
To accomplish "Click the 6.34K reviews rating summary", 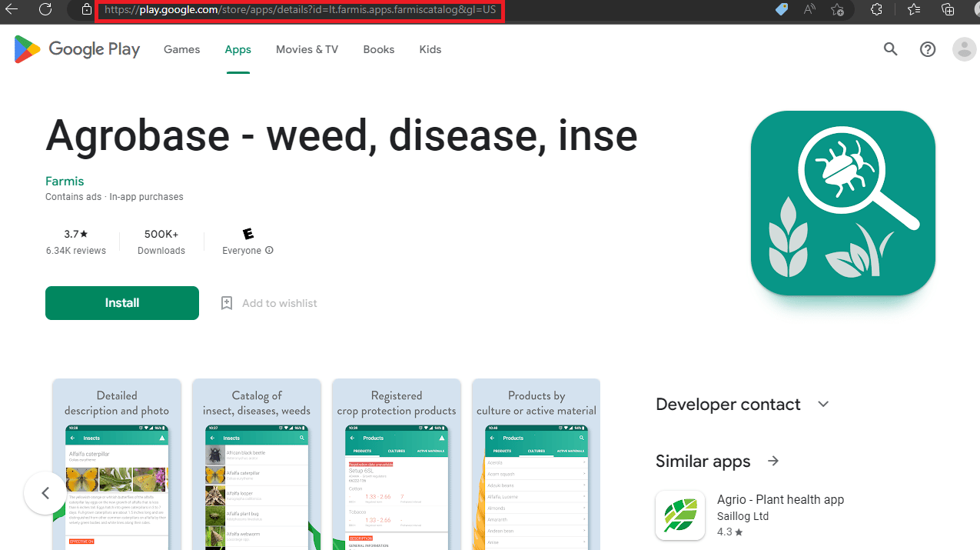I will point(76,242).
